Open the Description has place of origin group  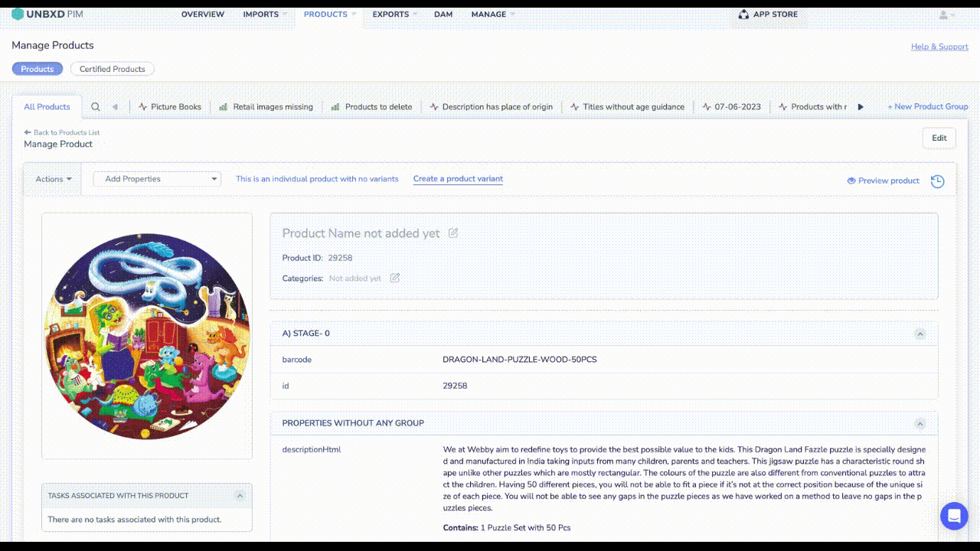point(492,107)
